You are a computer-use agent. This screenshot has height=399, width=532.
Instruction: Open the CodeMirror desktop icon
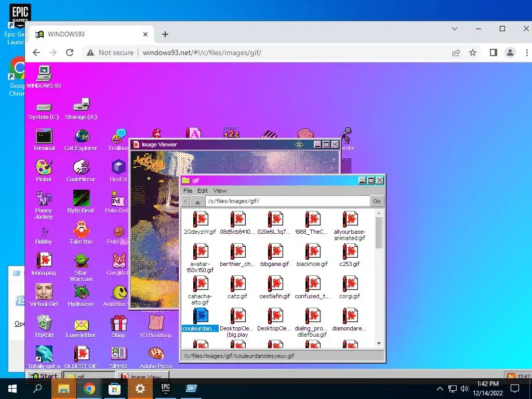pyautogui.click(x=81, y=167)
